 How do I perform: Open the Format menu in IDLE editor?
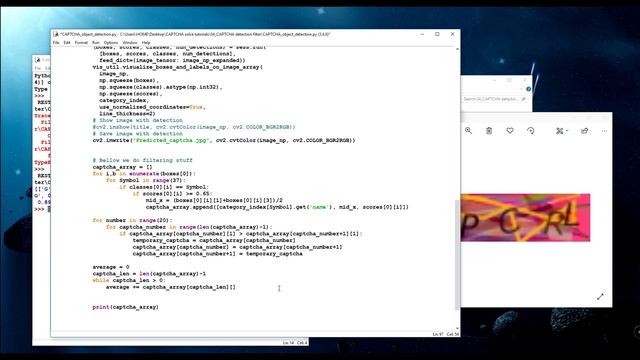81,42
